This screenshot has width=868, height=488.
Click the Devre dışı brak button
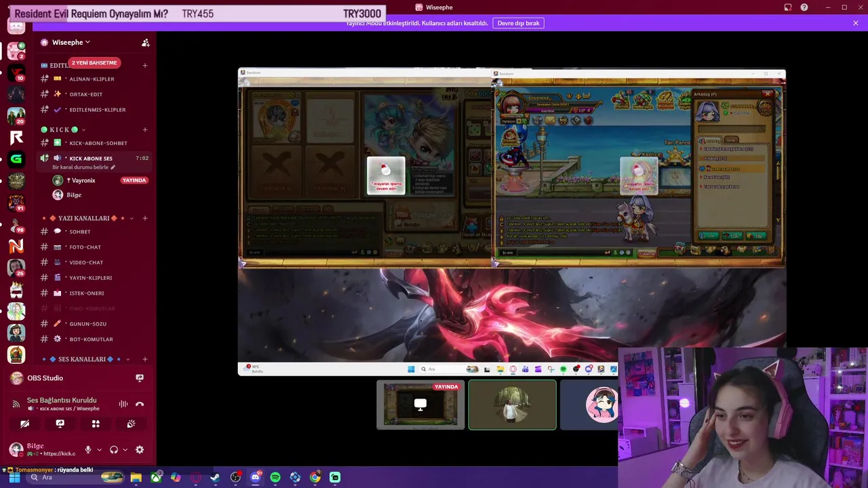click(x=518, y=23)
